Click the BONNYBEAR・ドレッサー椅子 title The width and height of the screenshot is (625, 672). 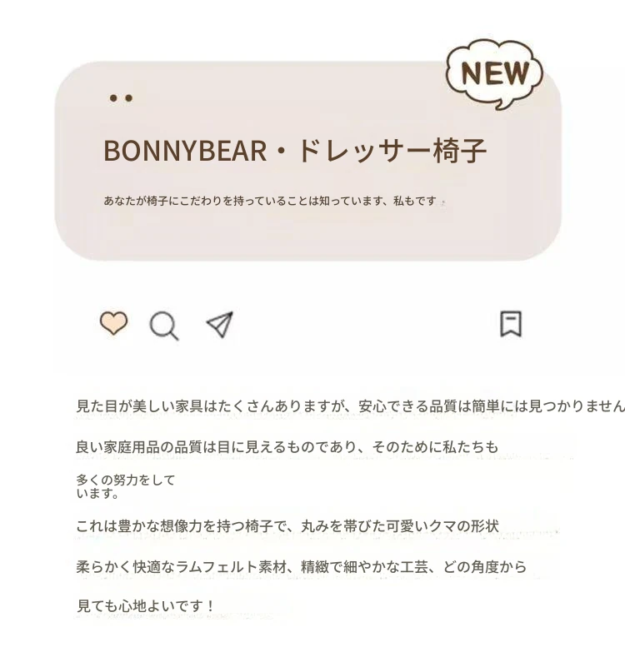(x=295, y=151)
